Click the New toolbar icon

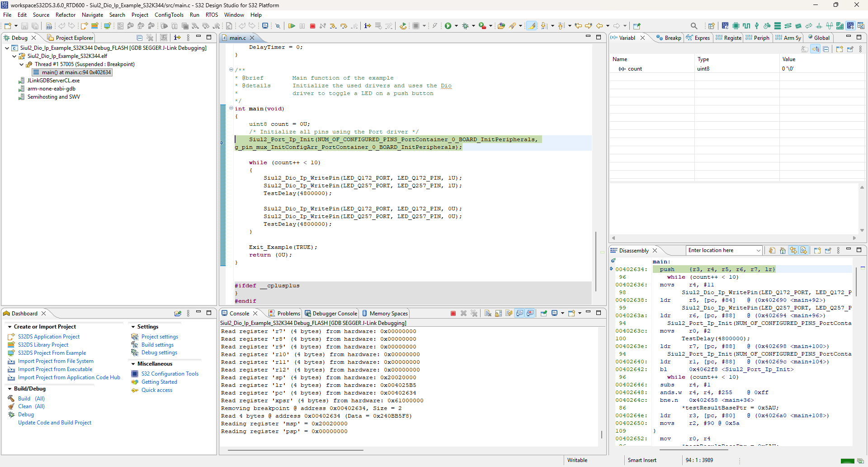pyautogui.click(x=8, y=26)
